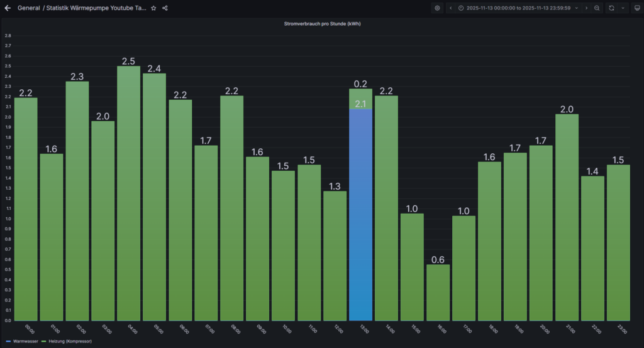The width and height of the screenshot is (644, 348).
Task: Cycle view mode with monitor icon
Action: [x=636, y=8]
